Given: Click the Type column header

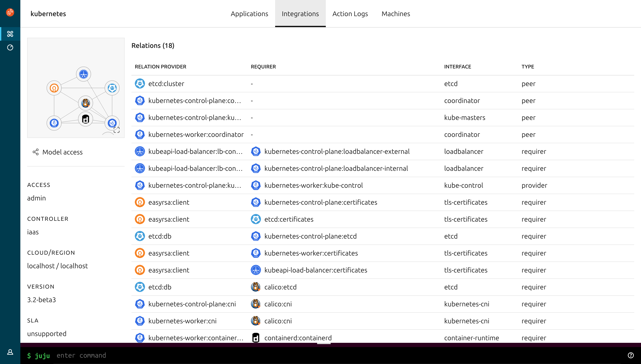Looking at the screenshot, I should tap(528, 67).
